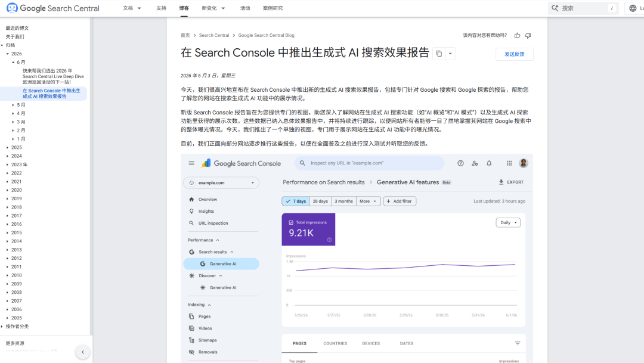Click the notifications bell icon
The height and width of the screenshot is (363, 644).
[x=489, y=163]
